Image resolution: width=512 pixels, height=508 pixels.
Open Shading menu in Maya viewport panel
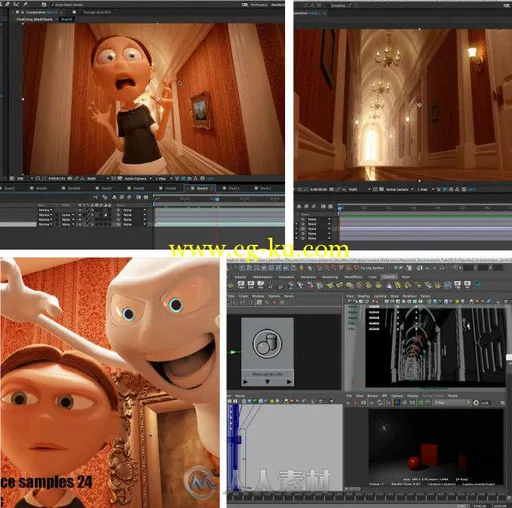coord(364,296)
